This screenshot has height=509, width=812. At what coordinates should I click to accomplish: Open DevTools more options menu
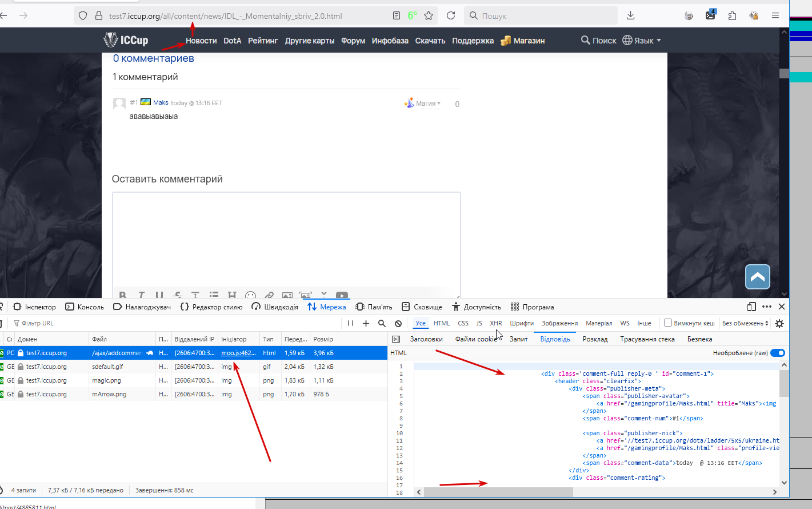click(x=767, y=307)
